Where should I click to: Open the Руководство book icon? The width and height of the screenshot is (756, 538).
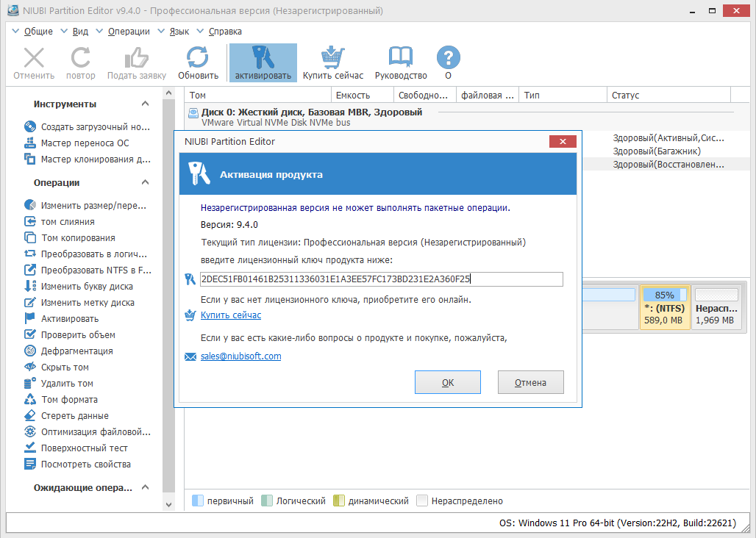tap(401, 58)
